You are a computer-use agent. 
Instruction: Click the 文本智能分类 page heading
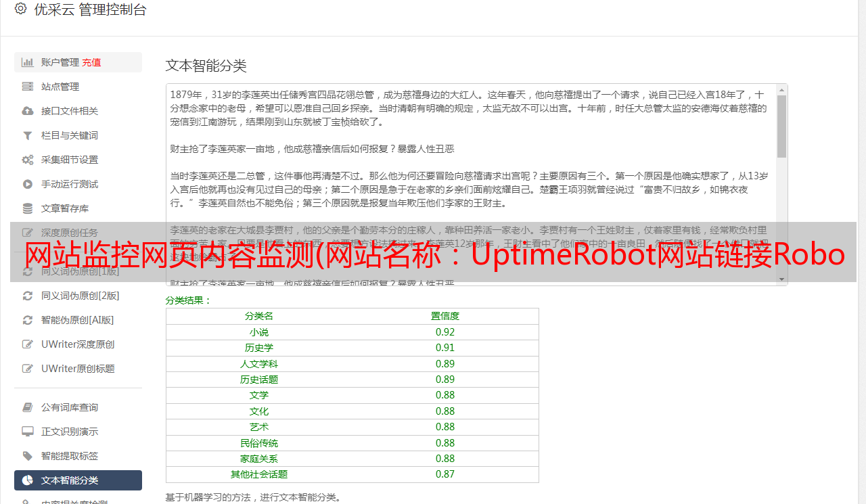click(206, 66)
